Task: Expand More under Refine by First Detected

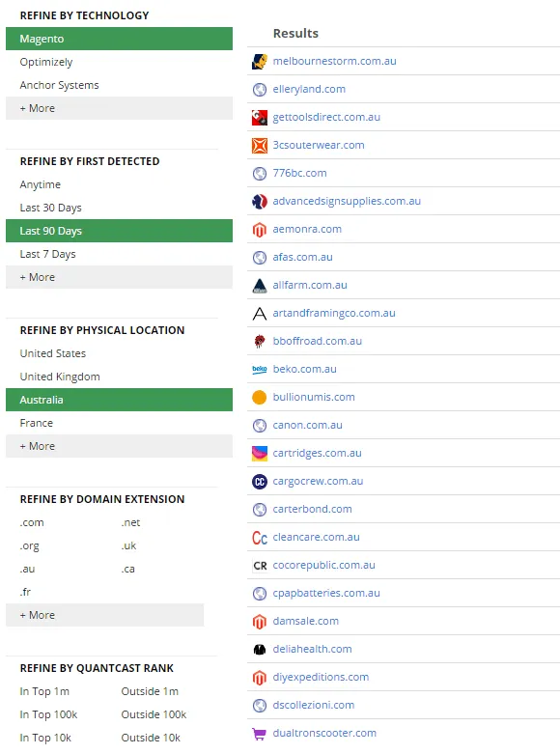Action: click(119, 277)
